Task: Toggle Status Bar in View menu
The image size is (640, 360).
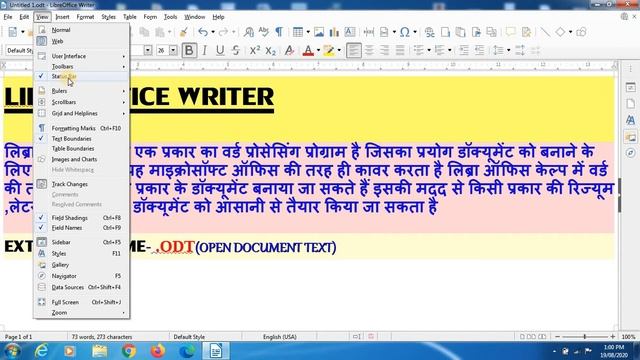Action: click(x=82, y=76)
